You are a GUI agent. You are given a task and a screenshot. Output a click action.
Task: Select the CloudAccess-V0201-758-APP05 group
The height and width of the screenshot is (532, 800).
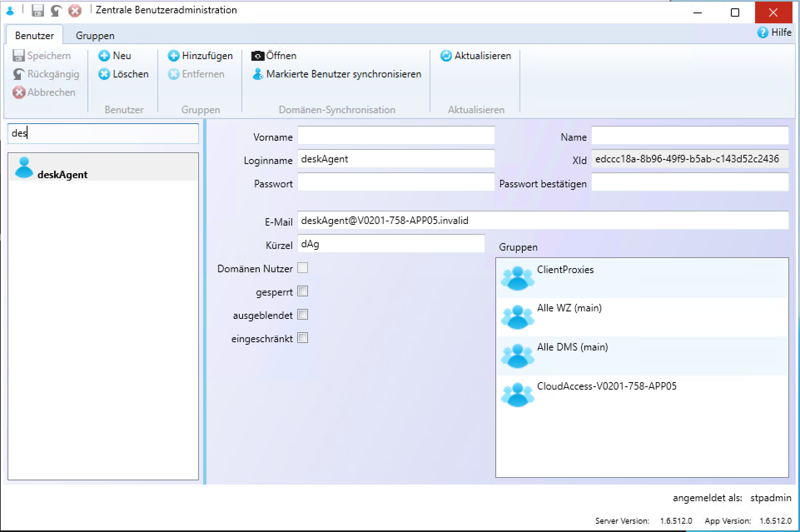[x=642, y=395]
